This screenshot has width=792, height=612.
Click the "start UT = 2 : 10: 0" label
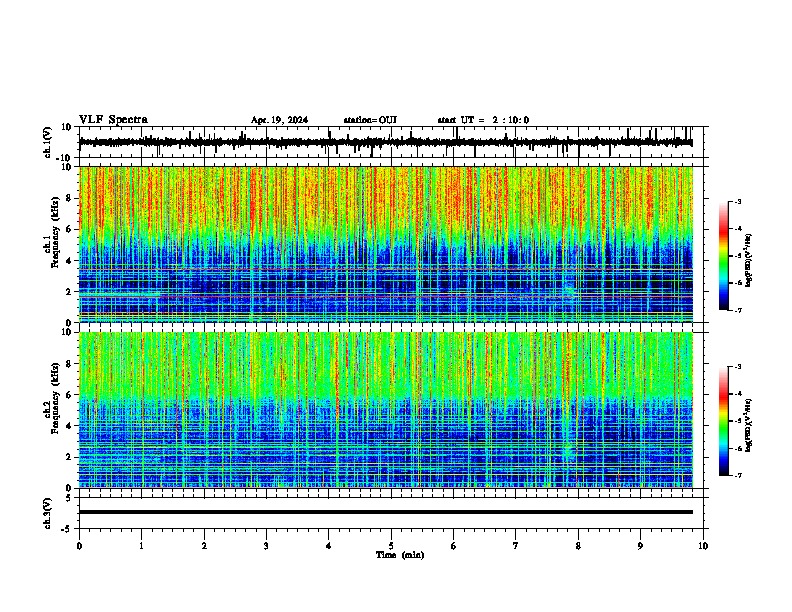[483, 120]
